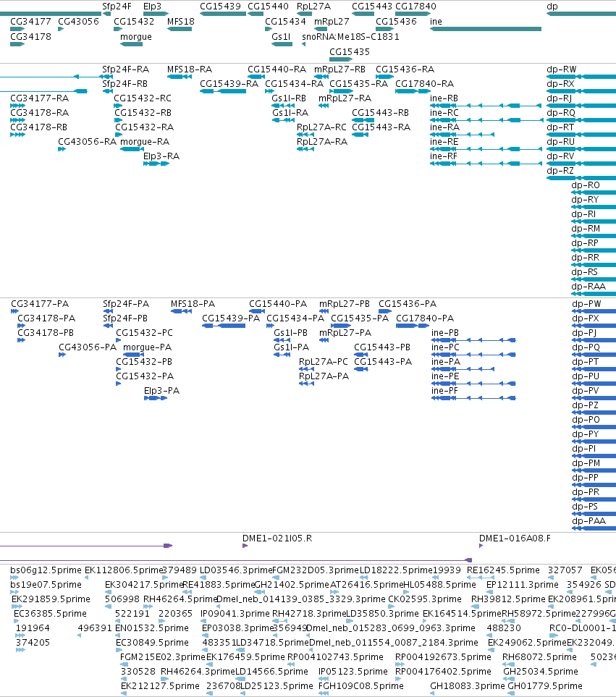
Task: Click the bs06g12.5prime EST label
Action: (46, 570)
